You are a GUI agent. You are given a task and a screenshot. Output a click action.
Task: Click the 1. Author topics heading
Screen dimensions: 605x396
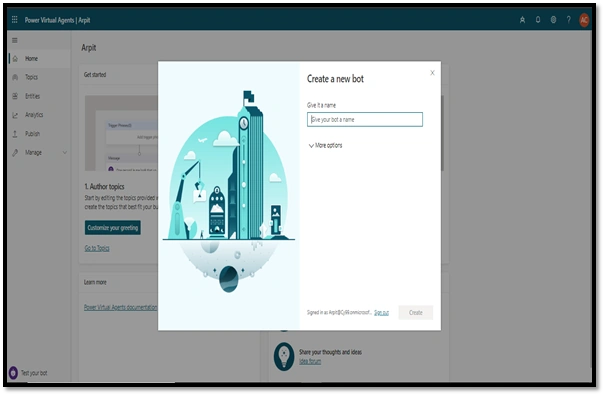105,187
